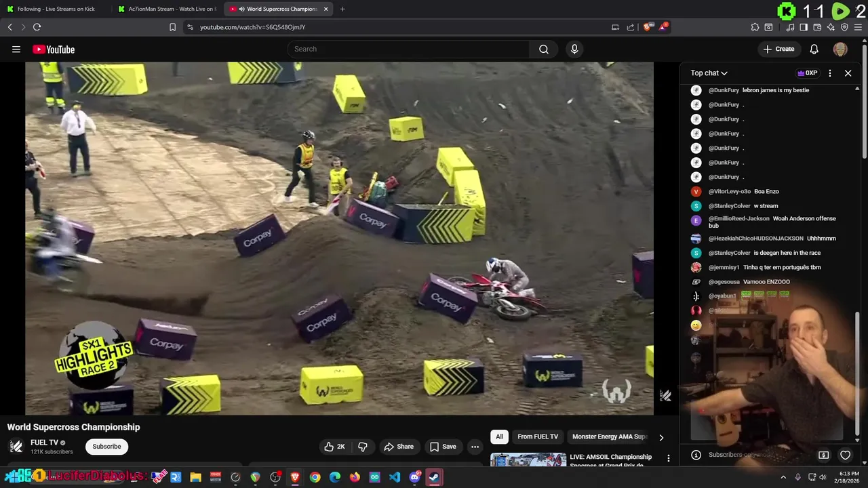Click the video player area
The image size is (868, 488).
(x=339, y=238)
